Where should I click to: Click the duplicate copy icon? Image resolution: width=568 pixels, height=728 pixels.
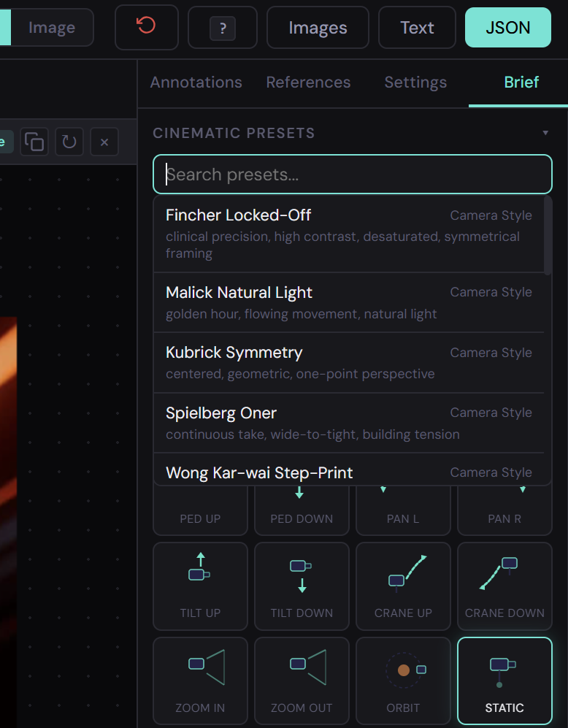tap(34, 142)
